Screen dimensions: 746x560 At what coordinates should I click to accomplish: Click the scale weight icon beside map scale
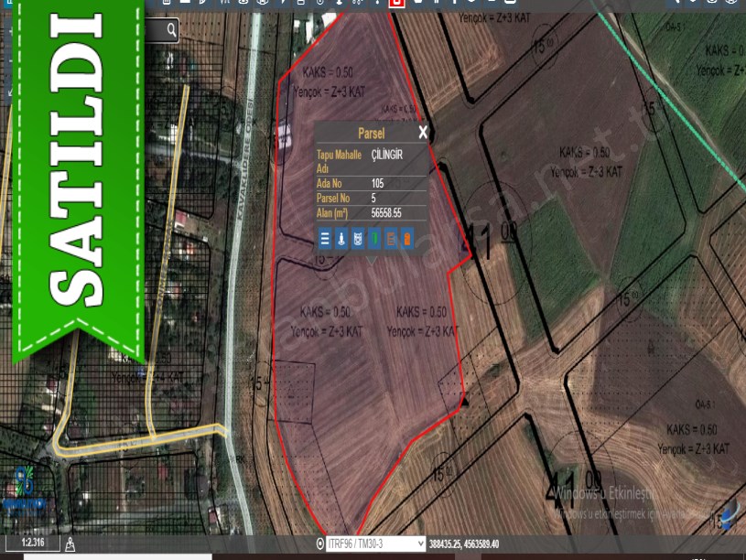[x=70, y=544]
